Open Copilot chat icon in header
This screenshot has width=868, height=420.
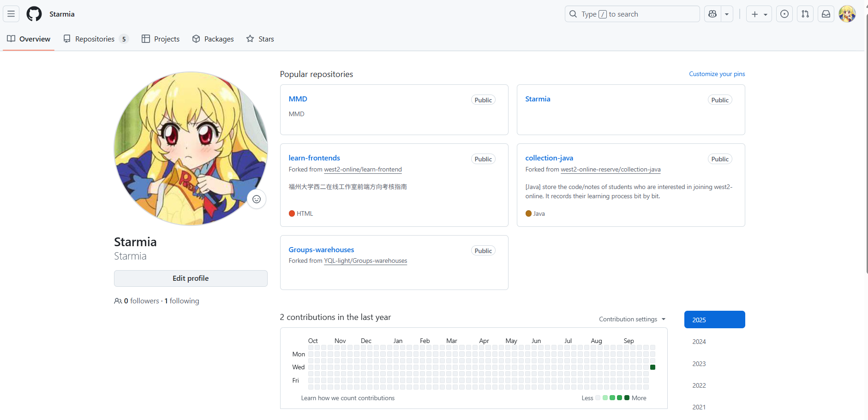tap(712, 14)
